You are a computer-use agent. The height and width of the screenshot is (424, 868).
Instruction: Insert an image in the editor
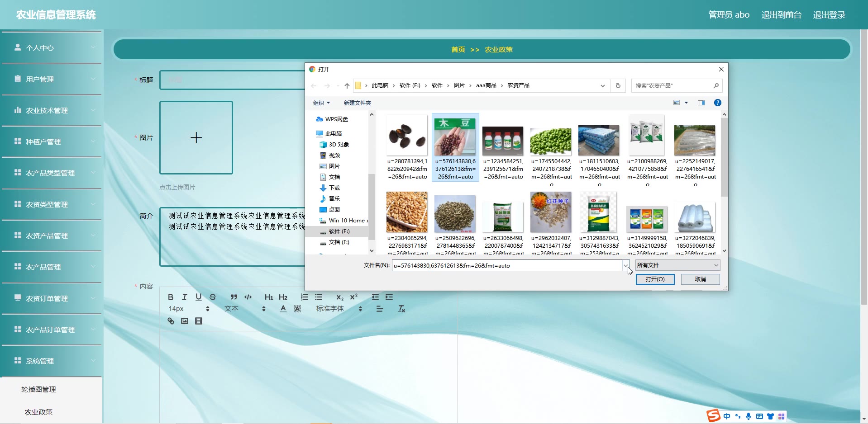[185, 321]
